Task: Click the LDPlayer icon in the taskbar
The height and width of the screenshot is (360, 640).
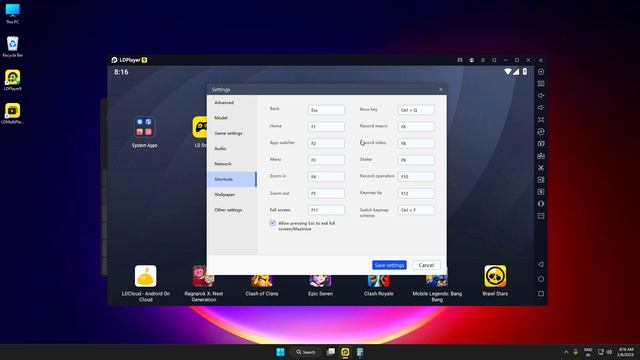Action: tap(345, 352)
